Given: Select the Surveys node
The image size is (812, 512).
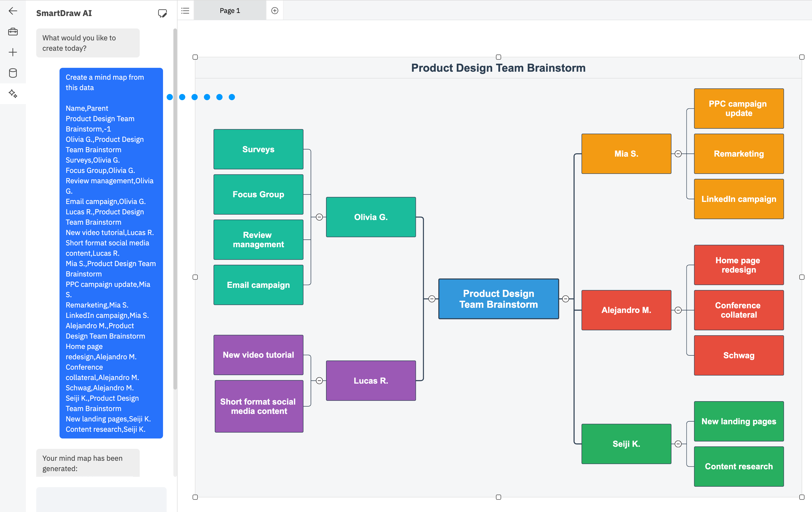Looking at the screenshot, I should (258, 149).
